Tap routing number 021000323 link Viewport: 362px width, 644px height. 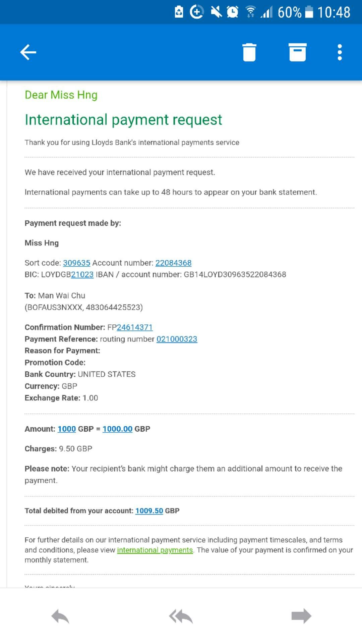pos(177,339)
